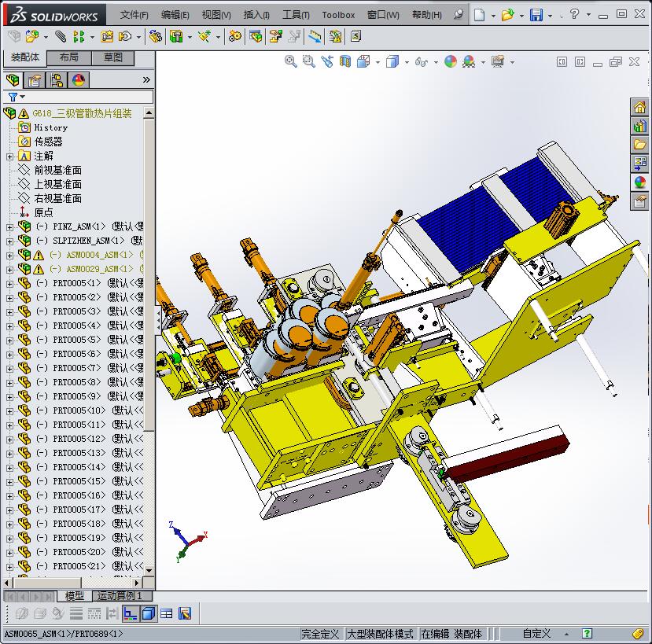Click the Section View icon
Viewport: 652px width, 644px height.
click(x=345, y=62)
